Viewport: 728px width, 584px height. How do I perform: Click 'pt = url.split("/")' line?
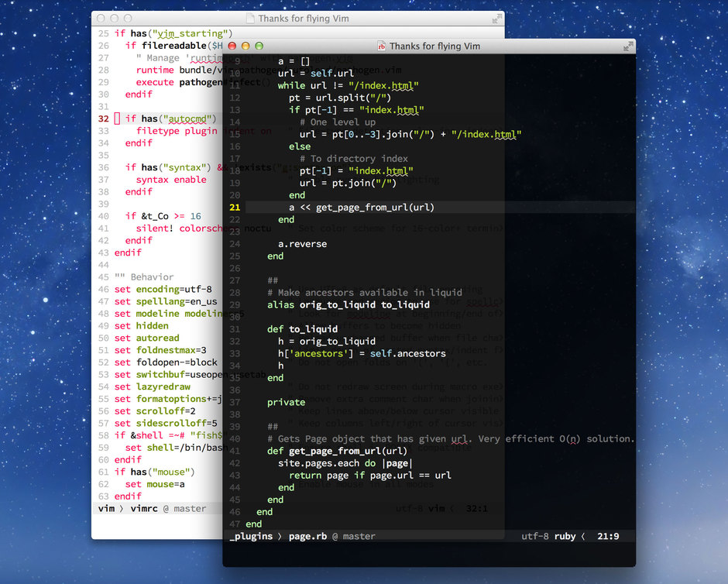(x=340, y=98)
